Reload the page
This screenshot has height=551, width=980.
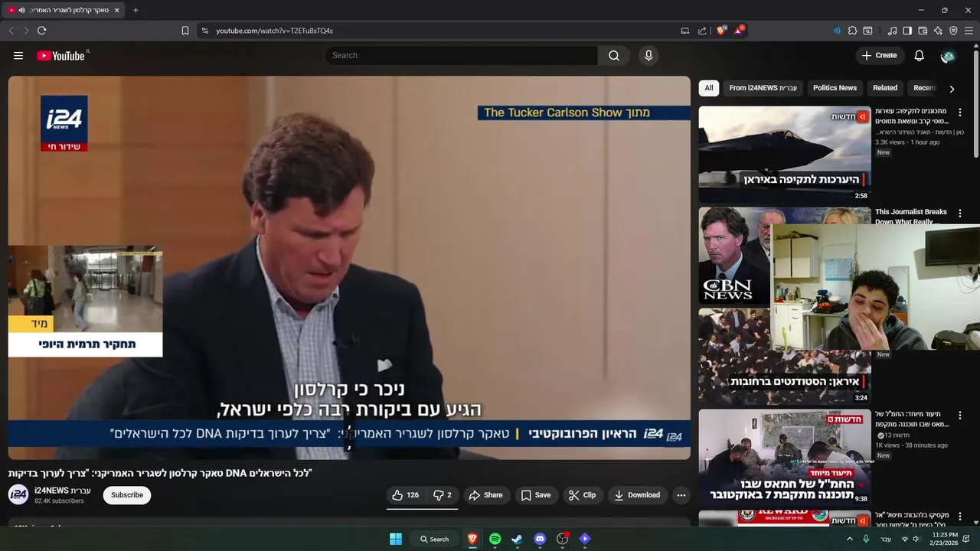41,31
